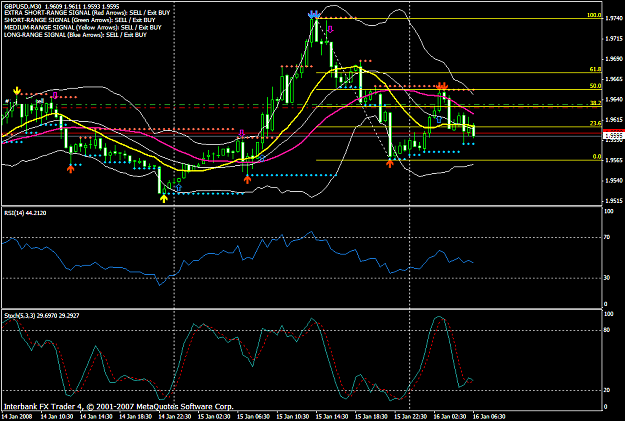
Task: Click the 14 Jan 14:30 time axis label
Action: click(x=96, y=417)
